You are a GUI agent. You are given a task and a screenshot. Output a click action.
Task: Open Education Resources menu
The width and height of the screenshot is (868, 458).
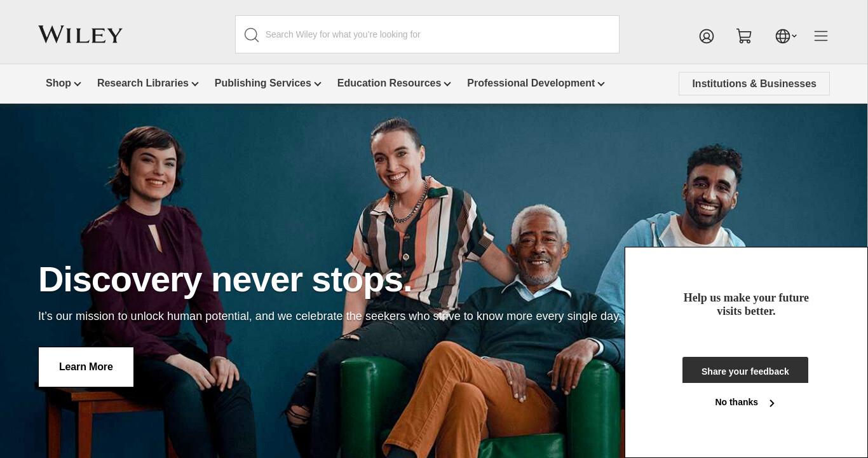click(394, 83)
